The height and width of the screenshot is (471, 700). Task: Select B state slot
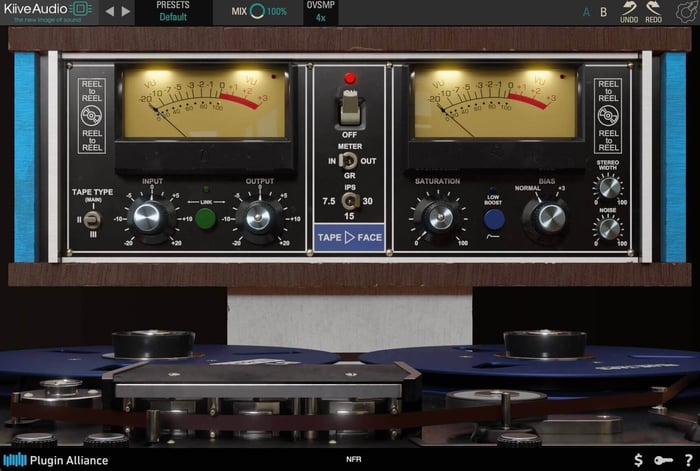pyautogui.click(x=604, y=12)
